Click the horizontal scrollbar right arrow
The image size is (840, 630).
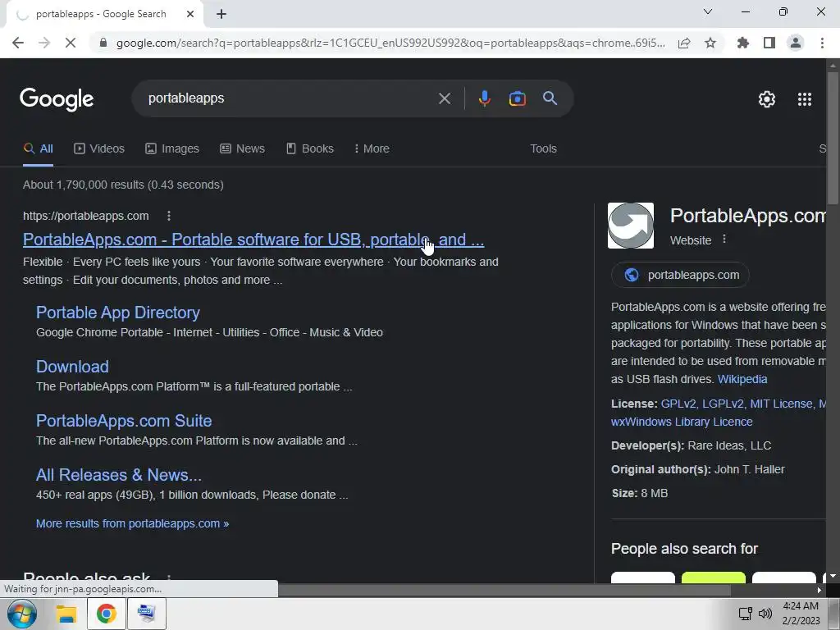click(819, 590)
